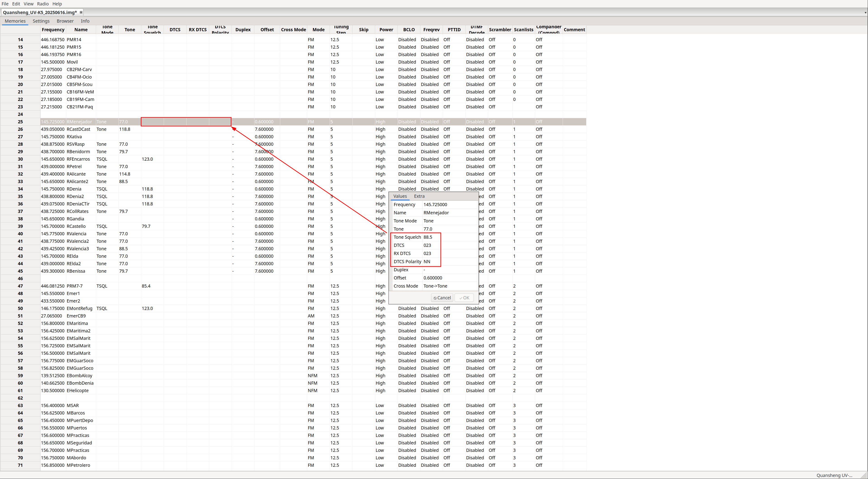This screenshot has height=479, width=868.
Task: Open the tab list arrow at top right
Action: click(x=865, y=12)
